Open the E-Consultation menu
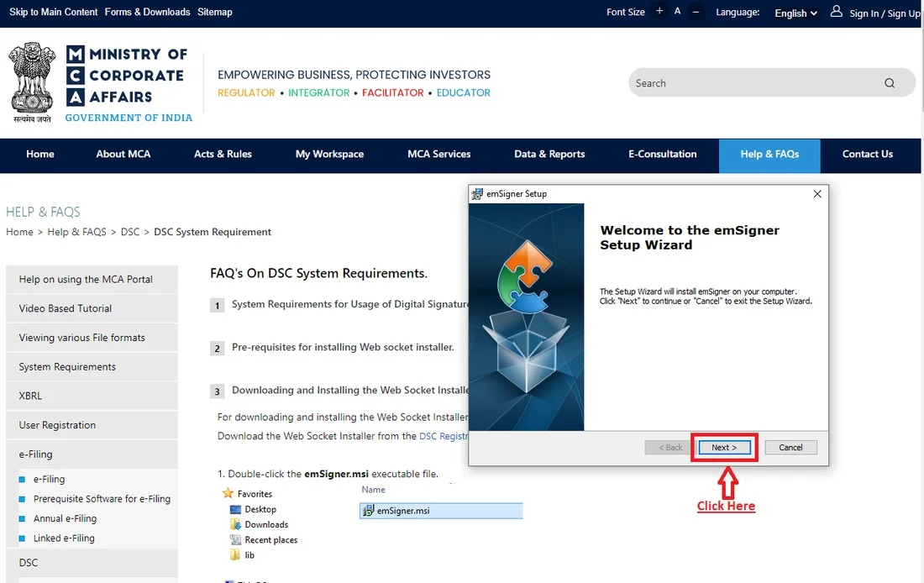 663,155
